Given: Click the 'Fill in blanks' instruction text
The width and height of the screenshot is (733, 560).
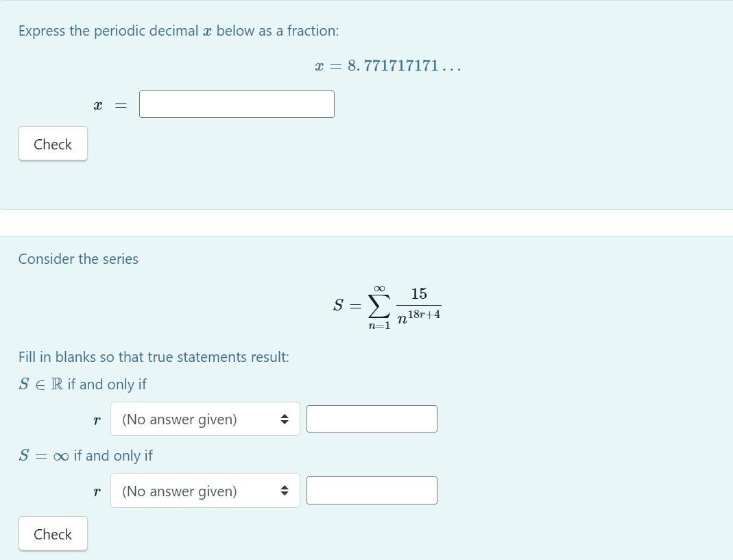Looking at the screenshot, I should click(154, 356).
